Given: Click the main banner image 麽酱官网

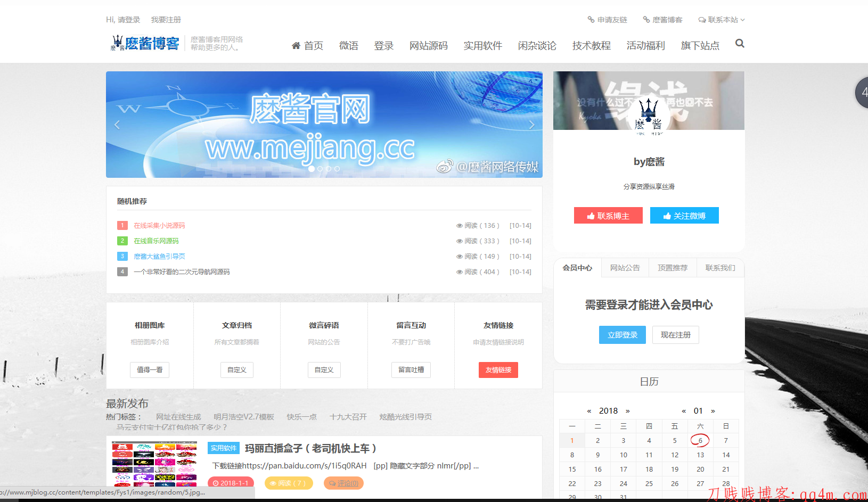Looking at the screenshot, I should tap(324, 125).
